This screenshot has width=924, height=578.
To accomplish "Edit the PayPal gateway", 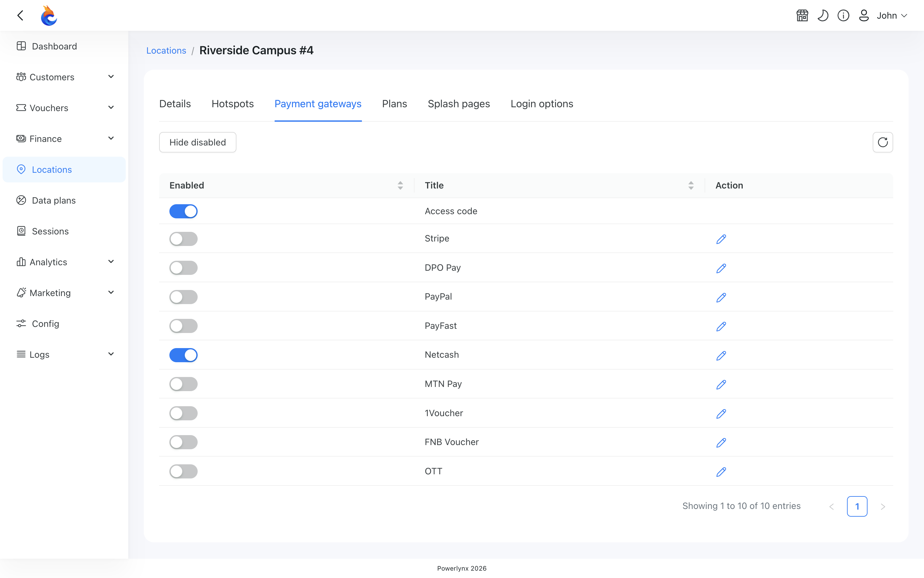I will [x=721, y=297].
